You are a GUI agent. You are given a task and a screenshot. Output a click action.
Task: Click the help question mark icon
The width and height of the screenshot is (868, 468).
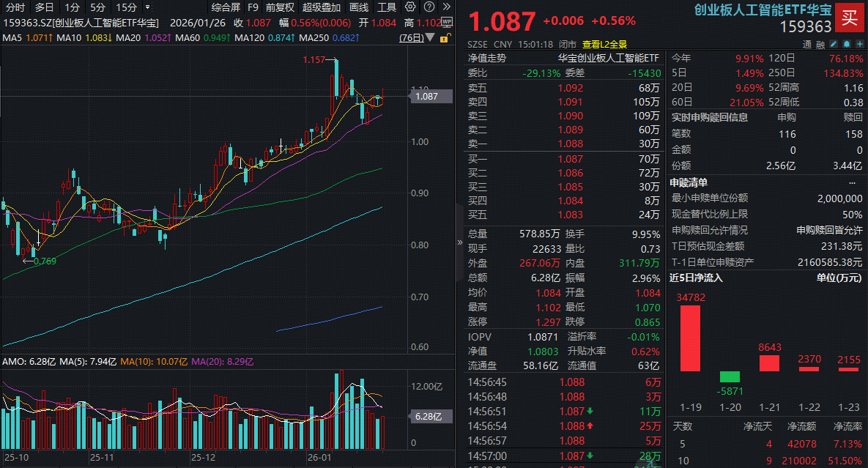pyautogui.click(x=429, y=7)
